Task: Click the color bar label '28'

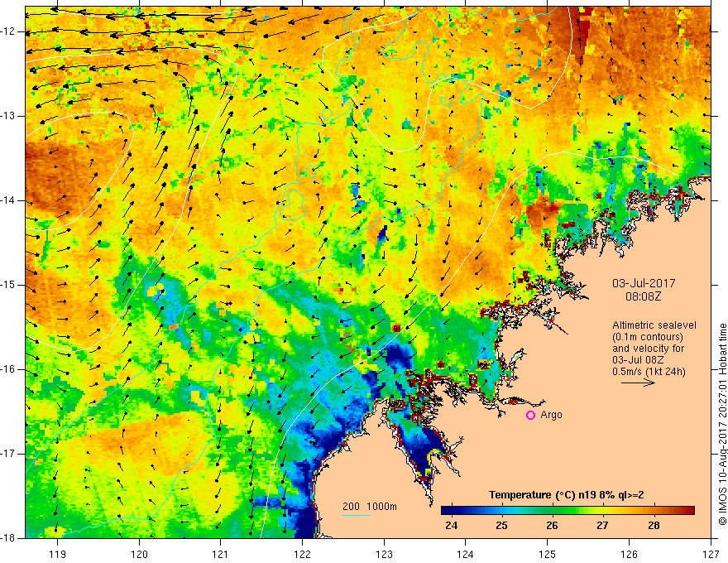Action: point(654,526)
